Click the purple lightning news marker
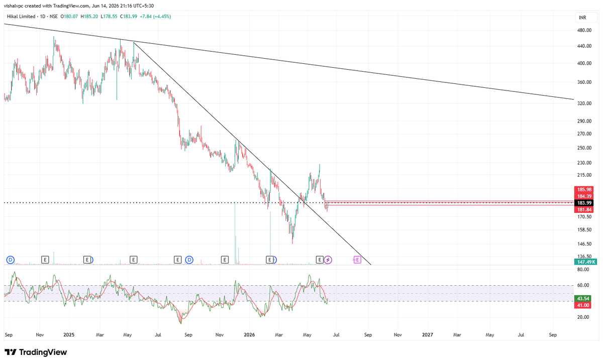 tap(328, 260)
